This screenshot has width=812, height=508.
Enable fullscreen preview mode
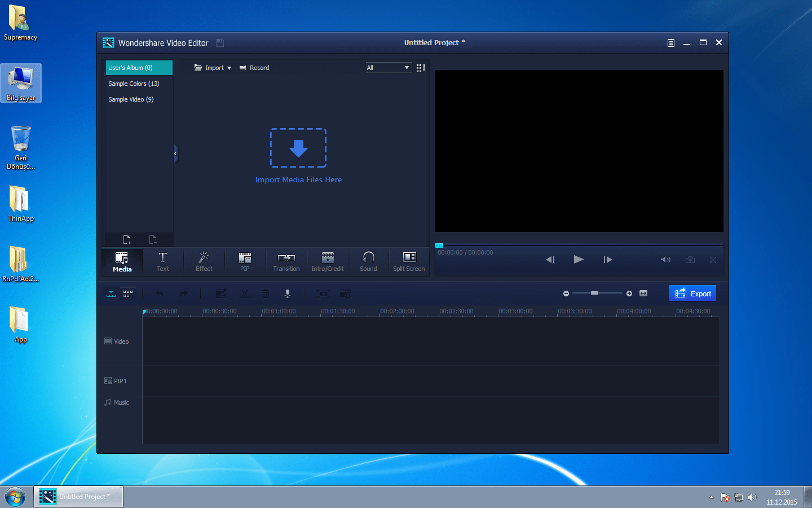click(x=713, y=260)
